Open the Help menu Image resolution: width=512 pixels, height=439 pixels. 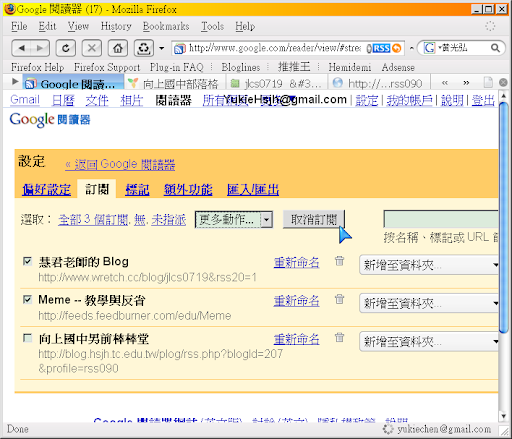click(245, 26)
